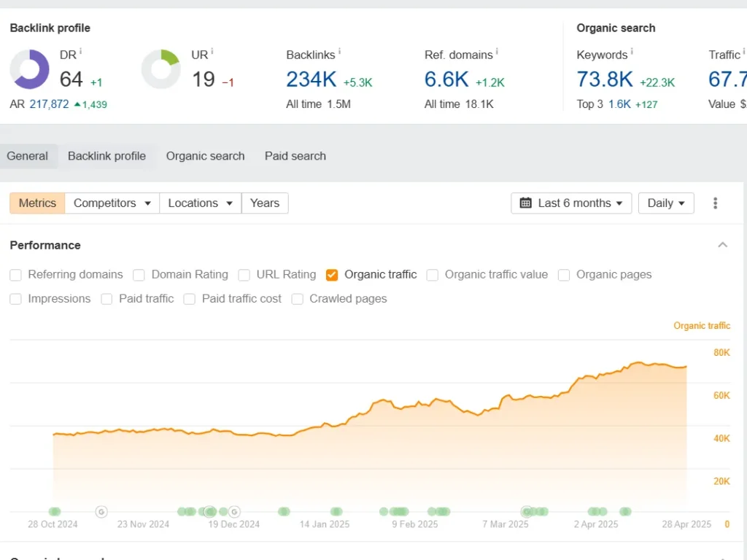Click the info icon next to UR
The width and height of the screenshot is (747, 560).
212,52
